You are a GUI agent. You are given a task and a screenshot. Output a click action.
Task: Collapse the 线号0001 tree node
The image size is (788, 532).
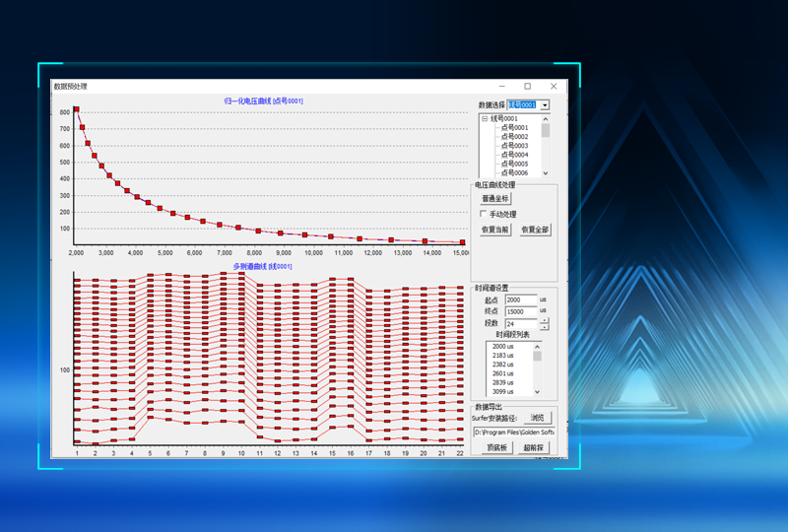[x=484, y=119]
